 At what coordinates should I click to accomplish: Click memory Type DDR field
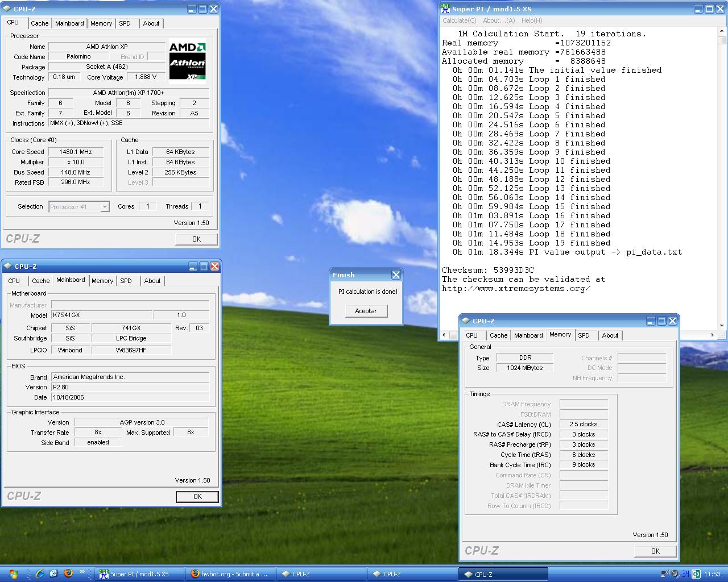(525, 357)
